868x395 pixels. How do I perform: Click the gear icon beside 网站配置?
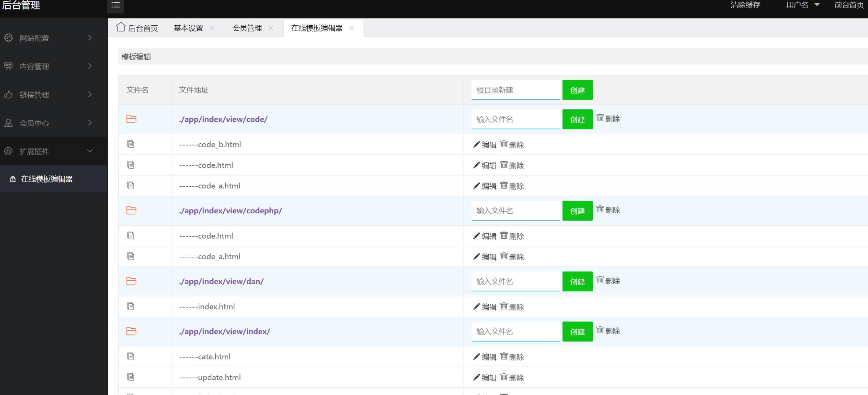click(x=8, y=38)
